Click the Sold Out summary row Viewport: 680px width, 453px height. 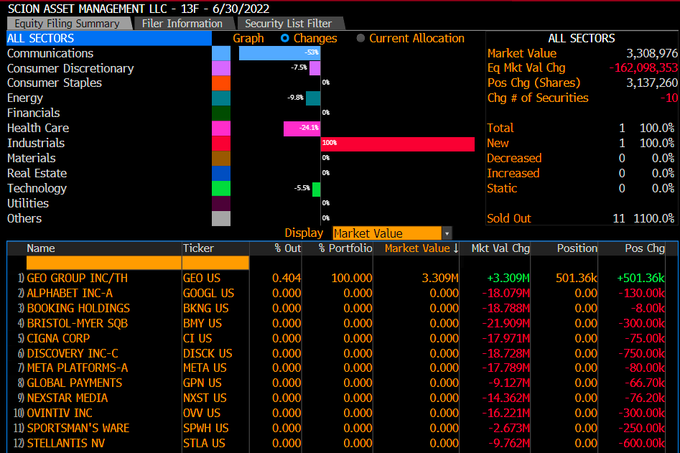point(581,218)
